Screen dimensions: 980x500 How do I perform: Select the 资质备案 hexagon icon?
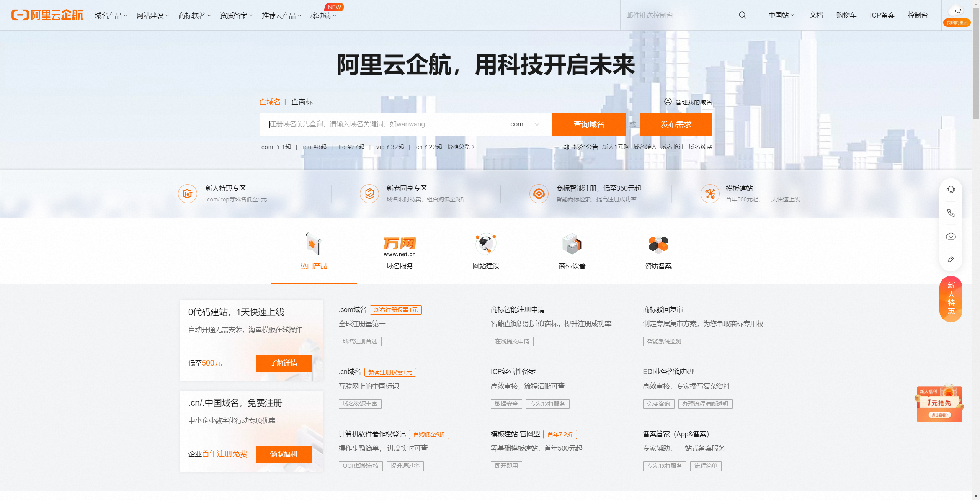pos(658,244)
